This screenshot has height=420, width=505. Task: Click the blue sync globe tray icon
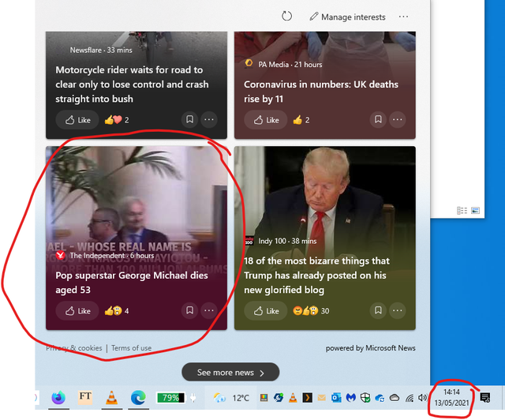click(279, 398)
